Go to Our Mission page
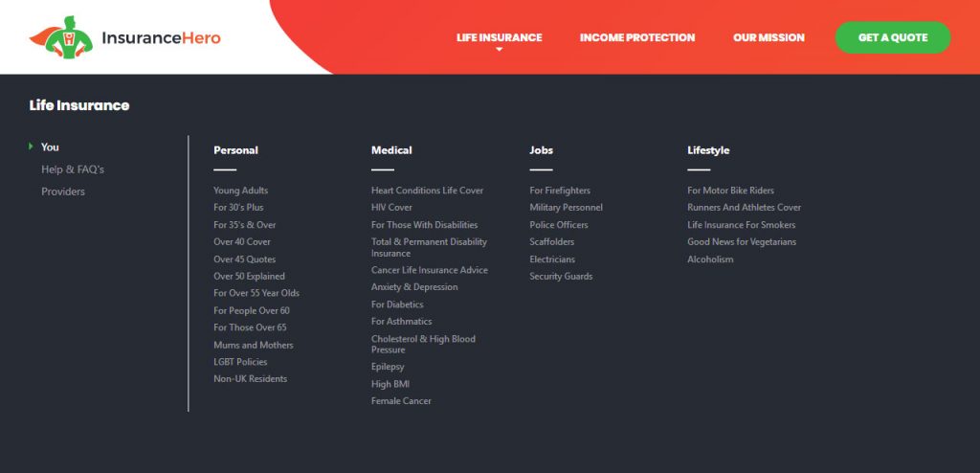Viewport: 980px width, 473px height. (768, 37)
